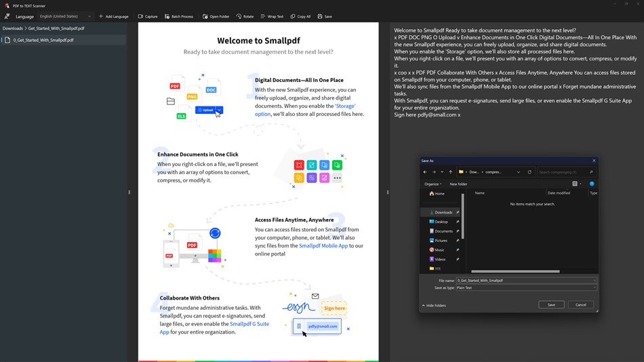Open the language selection dropdown
644x362 pixels.
coord(65,16)
